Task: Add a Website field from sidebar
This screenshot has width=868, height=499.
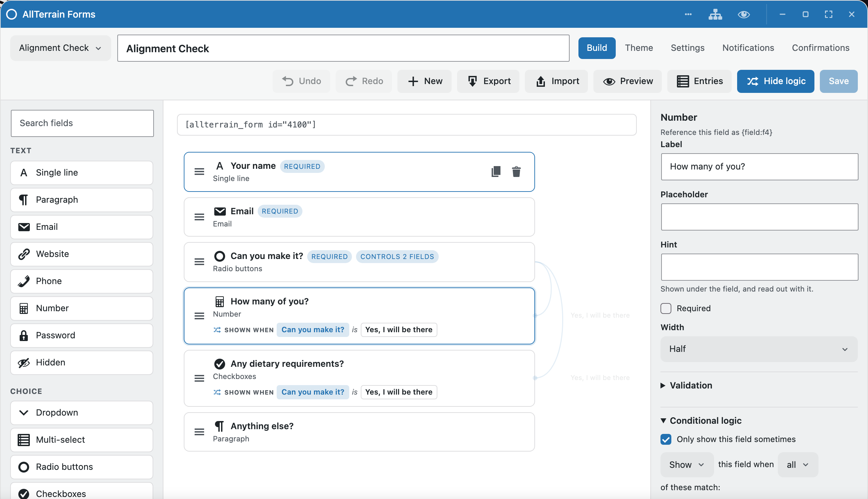Action: click(82, 254)
